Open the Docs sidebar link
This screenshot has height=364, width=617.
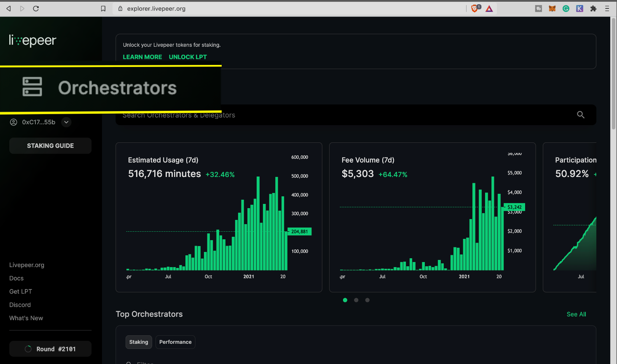click(x=16, y=278)
